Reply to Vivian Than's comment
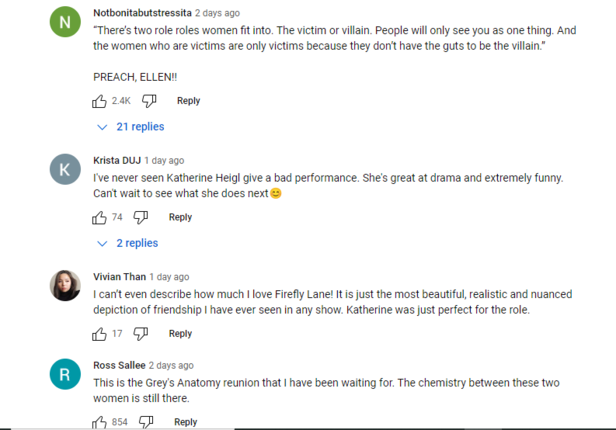Viewport: 616px width, 430px height. pyautogui.click(x=180, y=333)
